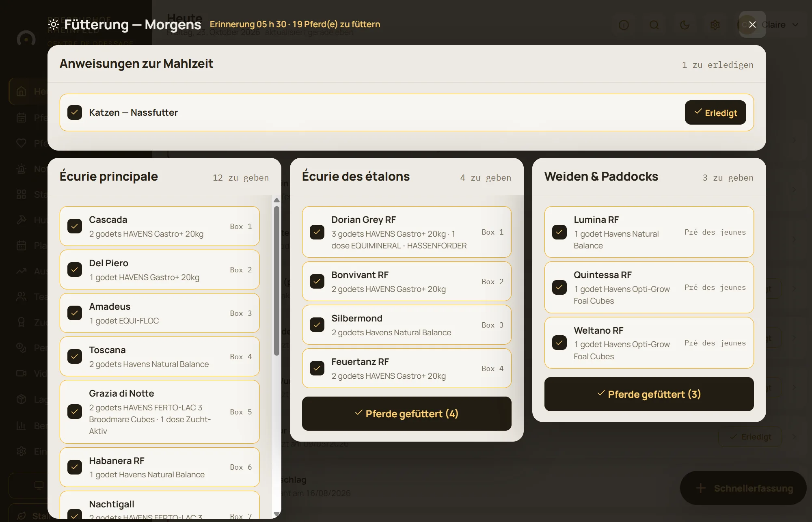The width and height of the screenshot is (812, 522).
Task: Click the Erledigt button for Katzen
Action: click(715, 112)
